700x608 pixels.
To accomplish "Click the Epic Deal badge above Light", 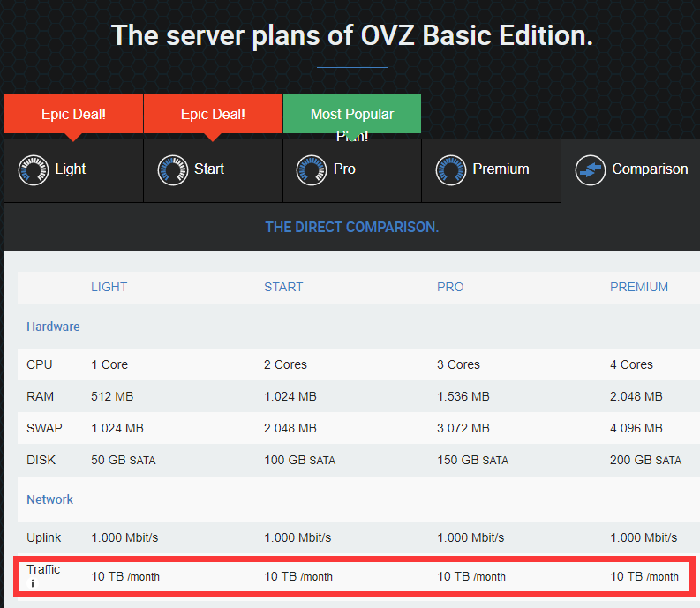I will point(73,114).
